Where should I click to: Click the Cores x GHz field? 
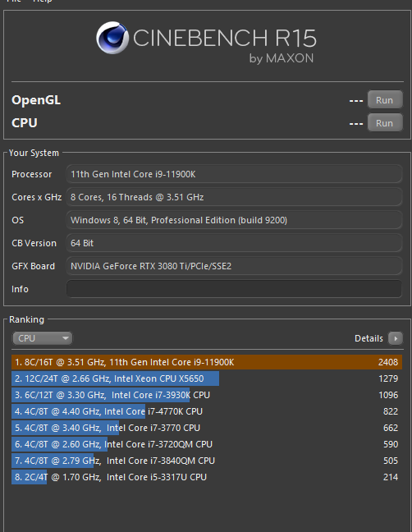(234, 197)
